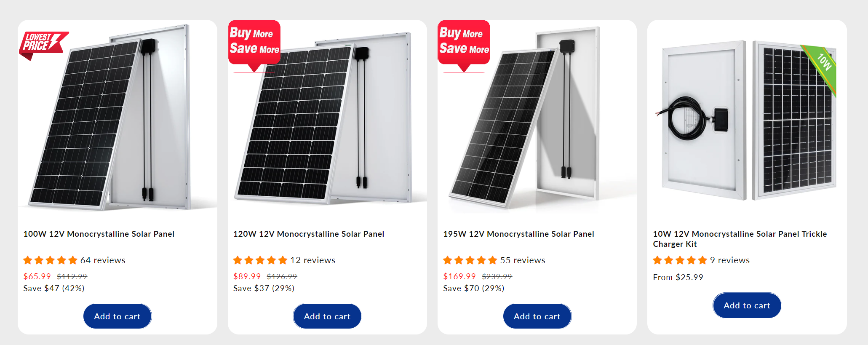Add 100W 12V solar panel to cart

click(x=117, y=316)
